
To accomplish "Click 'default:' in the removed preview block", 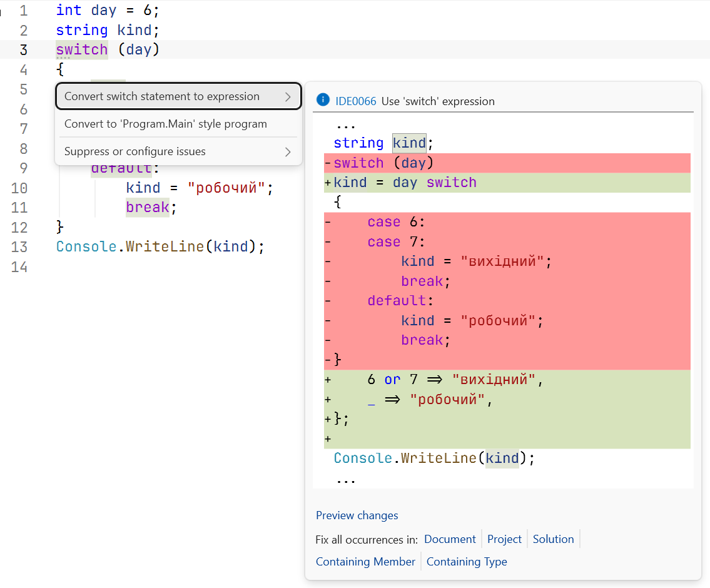I will point(400,300).
